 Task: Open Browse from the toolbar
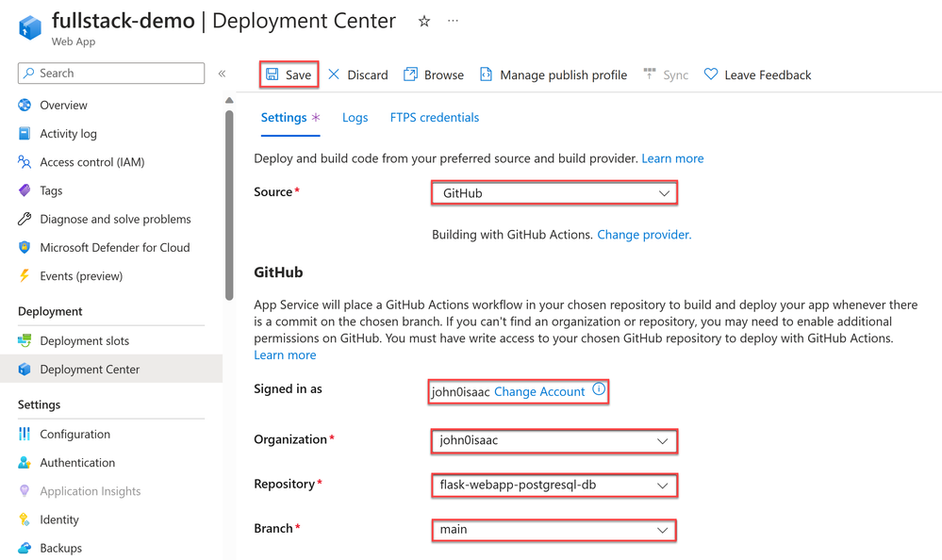[434, 74]
